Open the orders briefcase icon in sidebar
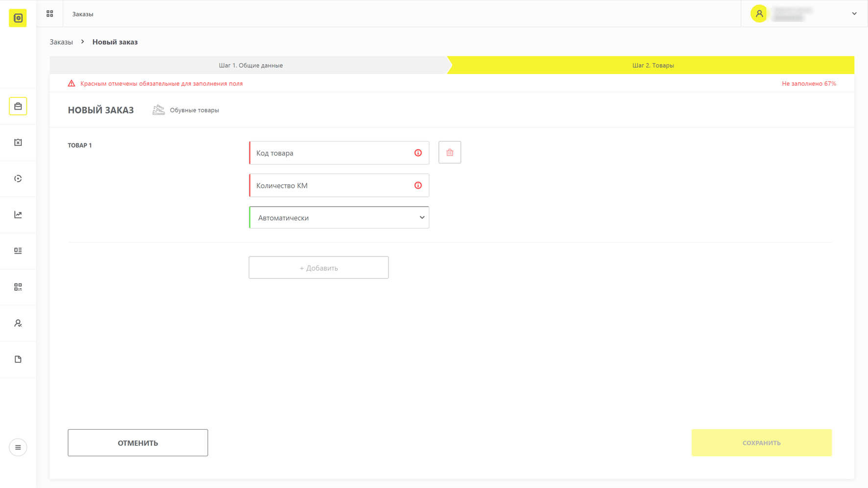Image resolution: width=868 pixels, height=488 pixels. 18,106
